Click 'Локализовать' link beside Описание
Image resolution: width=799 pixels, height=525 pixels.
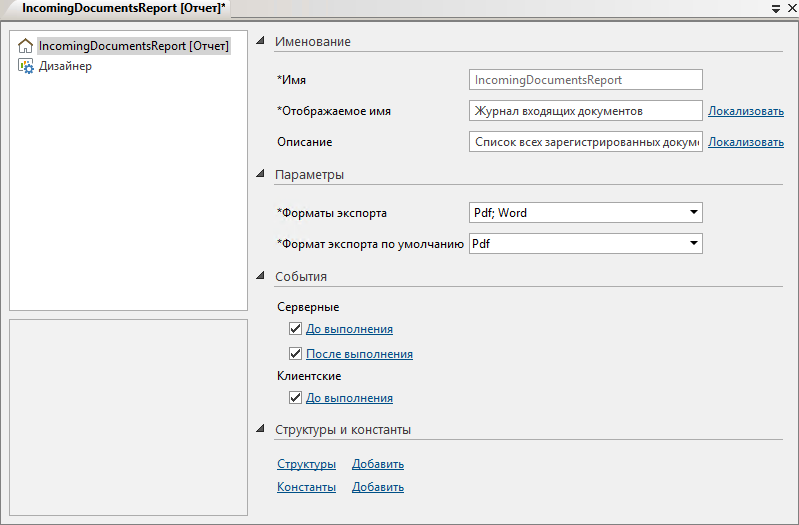point(745,142)
